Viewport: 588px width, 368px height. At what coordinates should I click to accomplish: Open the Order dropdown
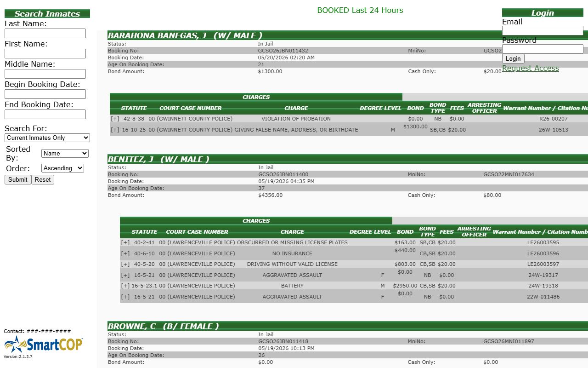point(62,168)
